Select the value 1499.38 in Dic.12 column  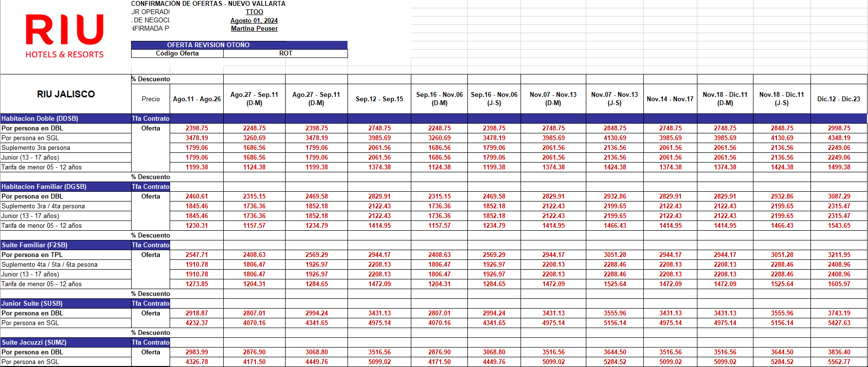pos(839,167)
